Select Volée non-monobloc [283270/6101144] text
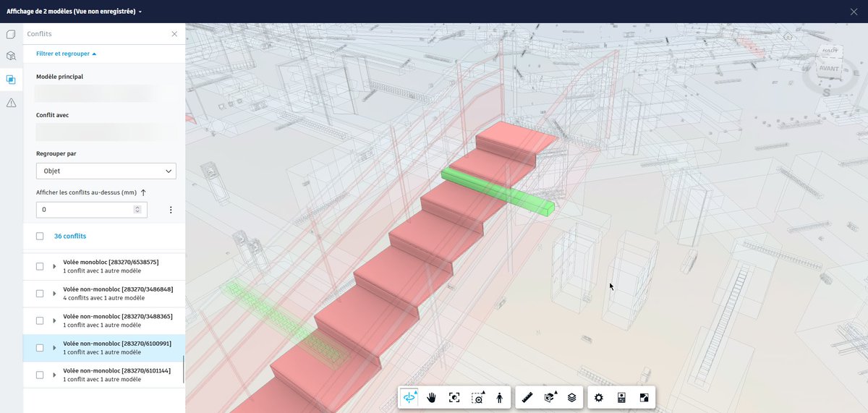 [117, 371]
